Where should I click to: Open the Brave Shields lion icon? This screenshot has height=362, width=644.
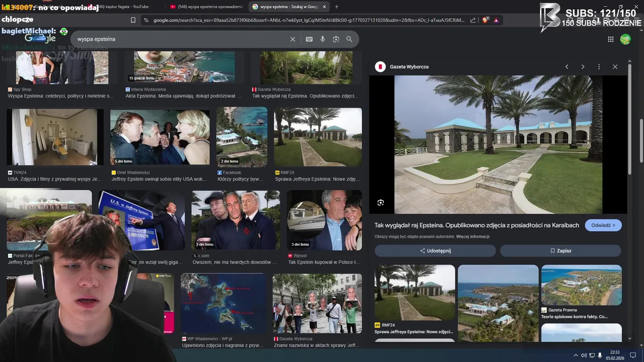(485, 20)
